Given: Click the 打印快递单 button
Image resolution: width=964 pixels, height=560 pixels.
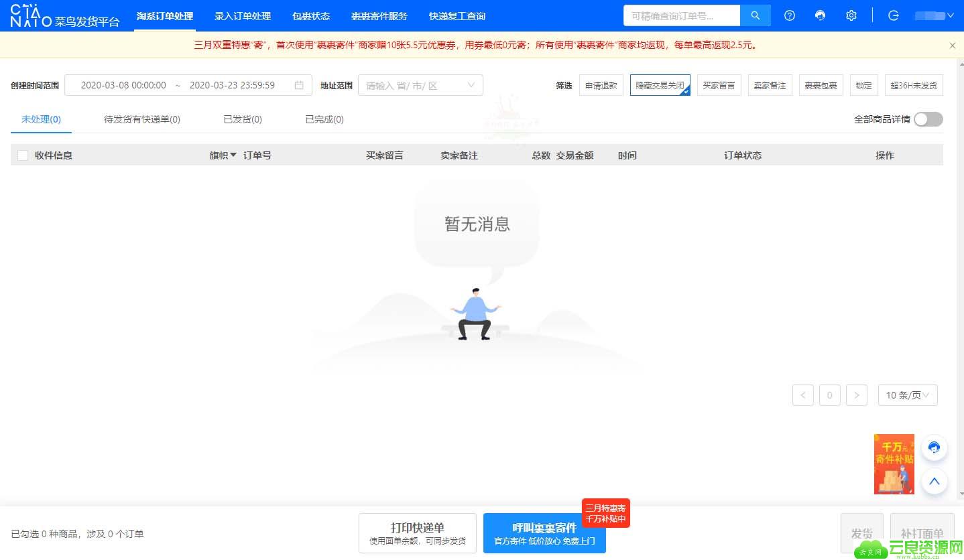Looking at the screenshot, I should 418,533.
